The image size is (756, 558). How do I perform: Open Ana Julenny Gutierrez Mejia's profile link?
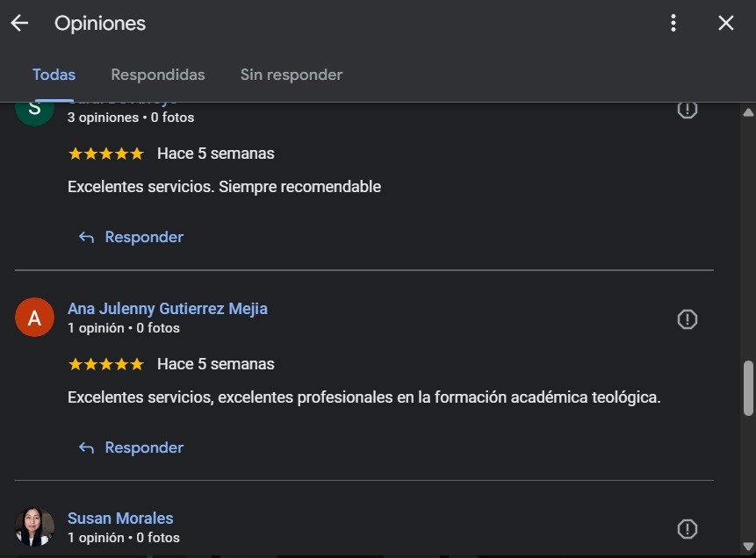click(168, 309)
